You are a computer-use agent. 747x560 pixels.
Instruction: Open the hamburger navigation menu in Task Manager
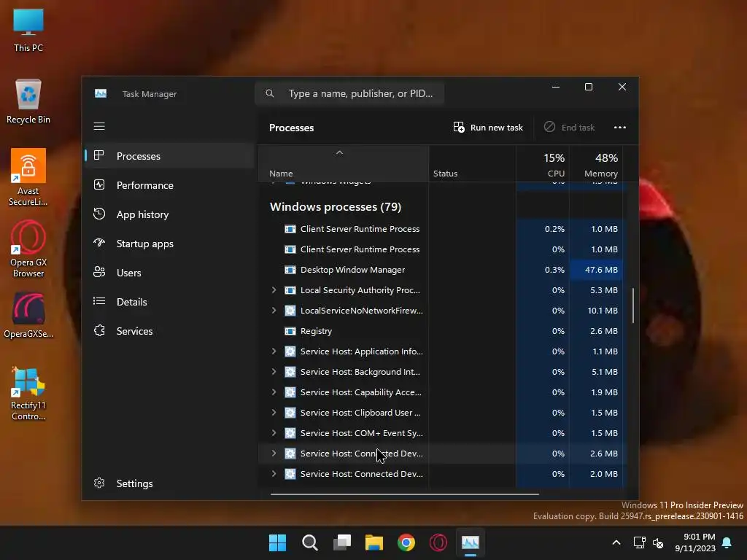[99, 126]
